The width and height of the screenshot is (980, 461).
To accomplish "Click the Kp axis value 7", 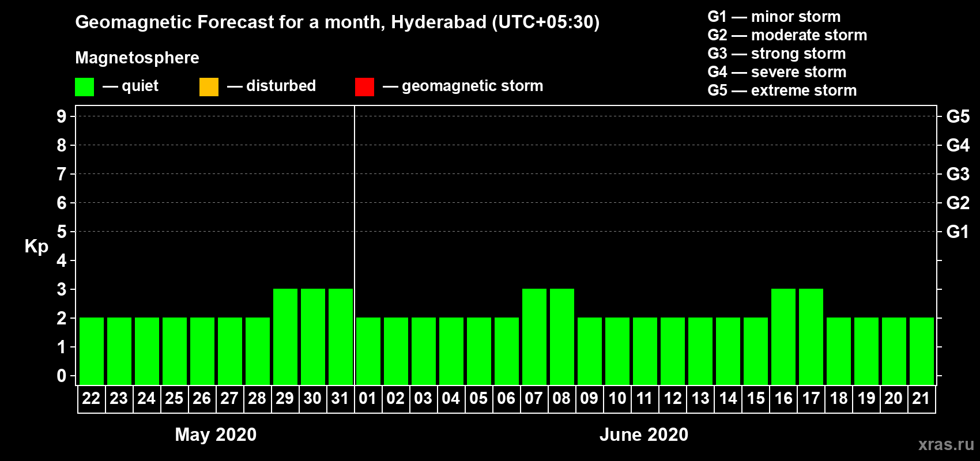I will click(x=62, y=174).
